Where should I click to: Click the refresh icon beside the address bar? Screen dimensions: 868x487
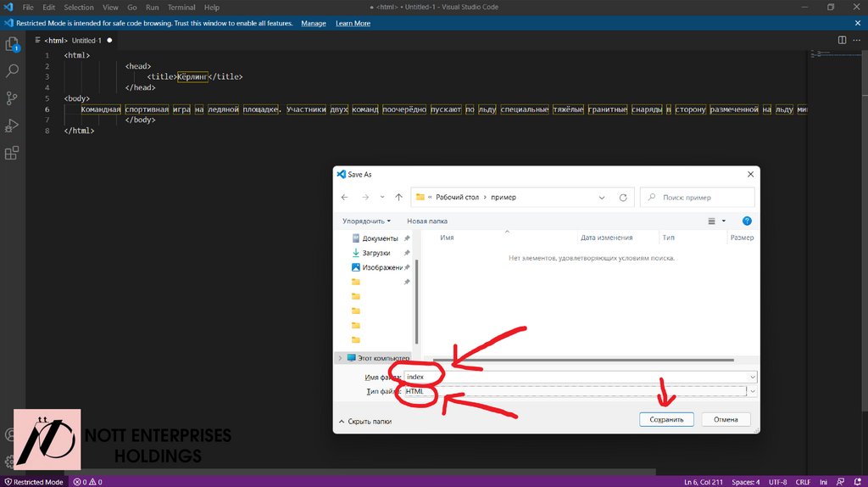(x=623, y=197)
